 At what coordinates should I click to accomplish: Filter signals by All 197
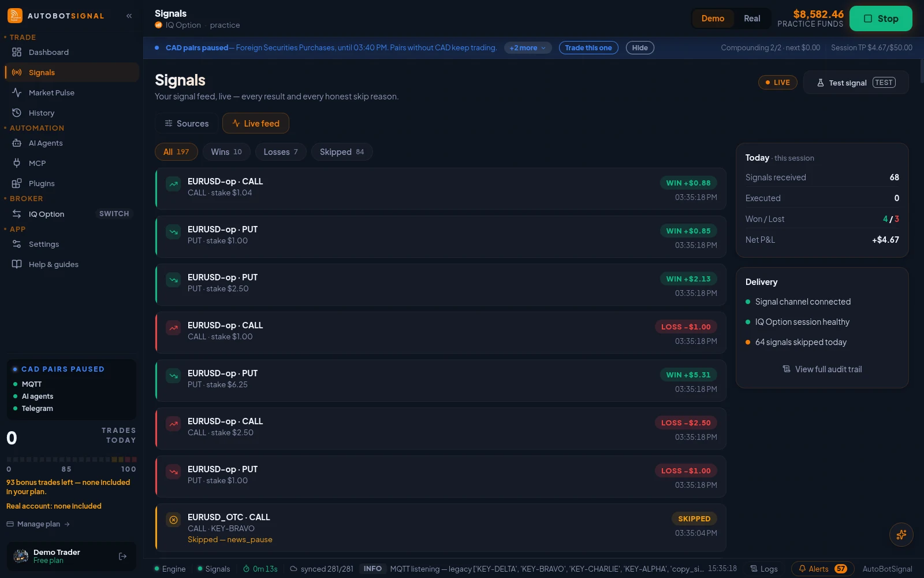176,152
